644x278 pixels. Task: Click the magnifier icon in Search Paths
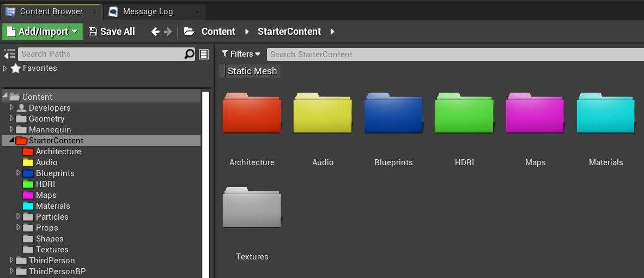click(190, 54)
